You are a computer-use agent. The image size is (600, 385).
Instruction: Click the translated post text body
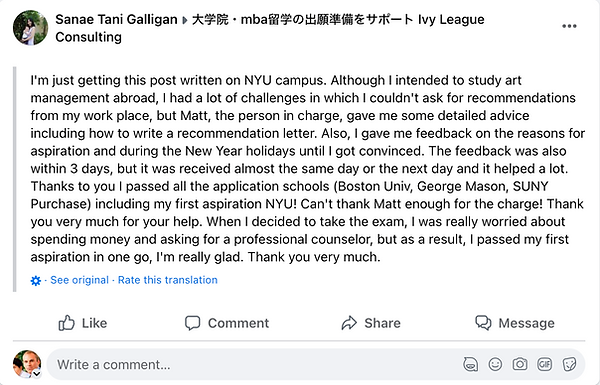click(307, 168)
